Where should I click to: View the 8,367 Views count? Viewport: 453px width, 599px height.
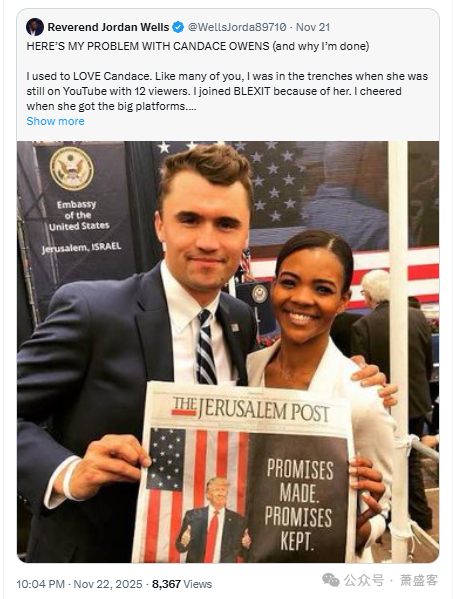tap(182, 584)
